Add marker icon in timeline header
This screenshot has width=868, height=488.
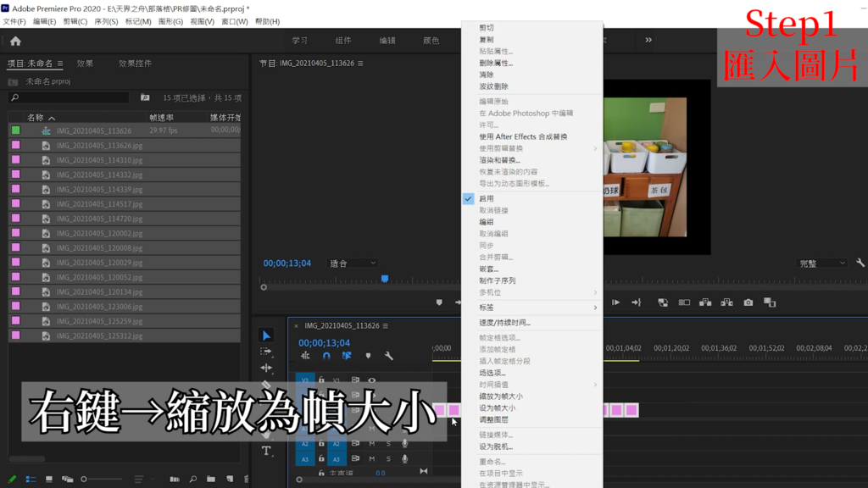(x=368, y=356)
